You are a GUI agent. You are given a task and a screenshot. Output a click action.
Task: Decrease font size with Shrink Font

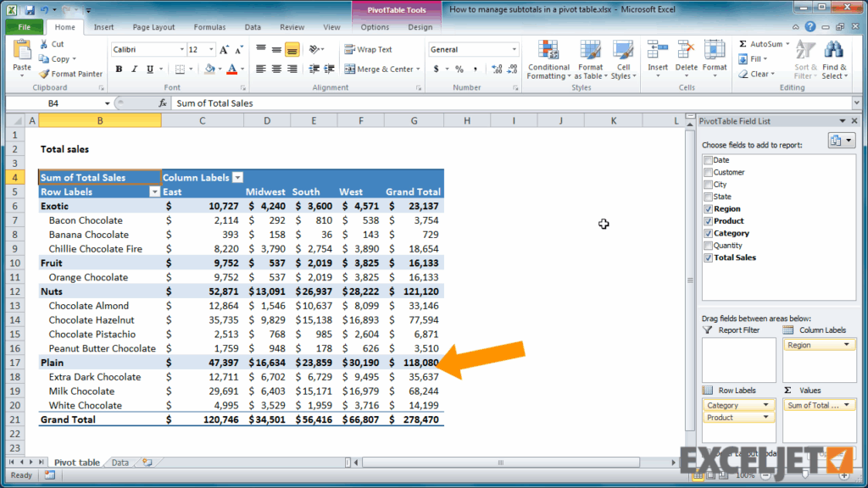(x=238, y=50)
